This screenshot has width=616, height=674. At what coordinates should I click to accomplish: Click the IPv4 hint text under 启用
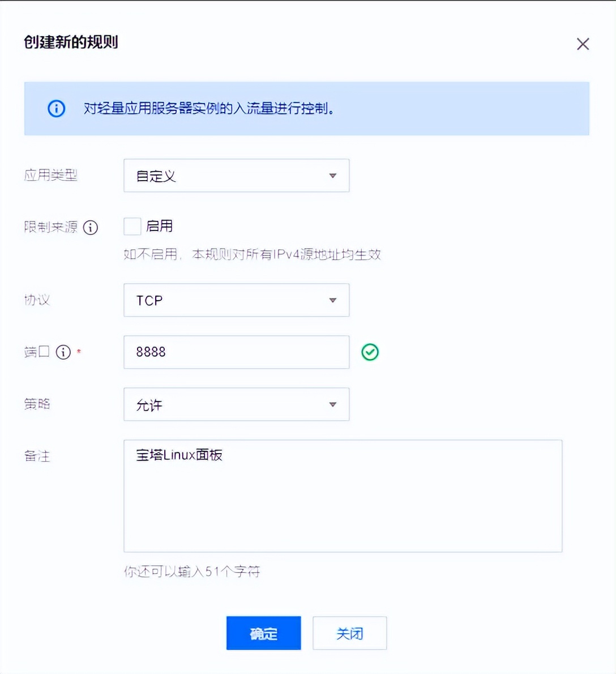(x=251, y=255)
